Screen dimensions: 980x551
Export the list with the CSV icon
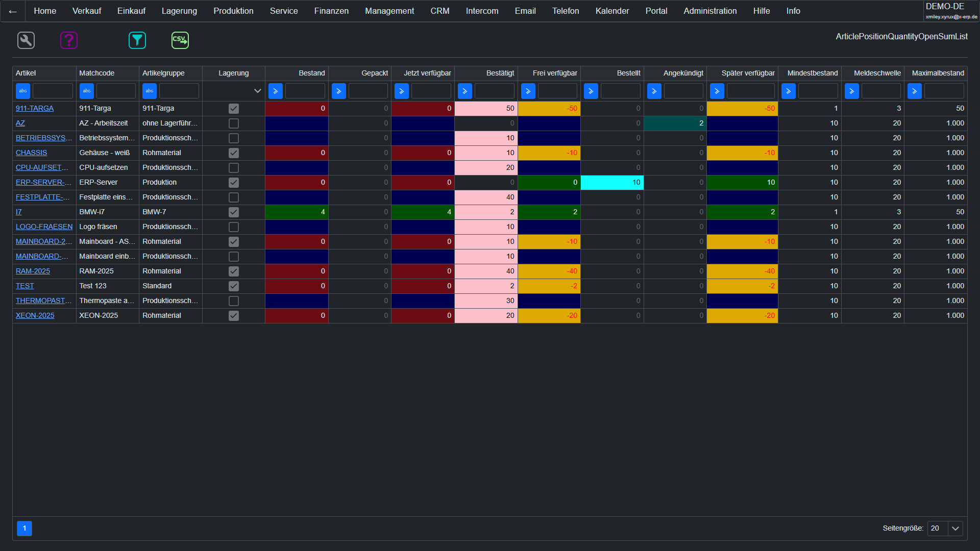pyautogui.click(x=180, y=40)
